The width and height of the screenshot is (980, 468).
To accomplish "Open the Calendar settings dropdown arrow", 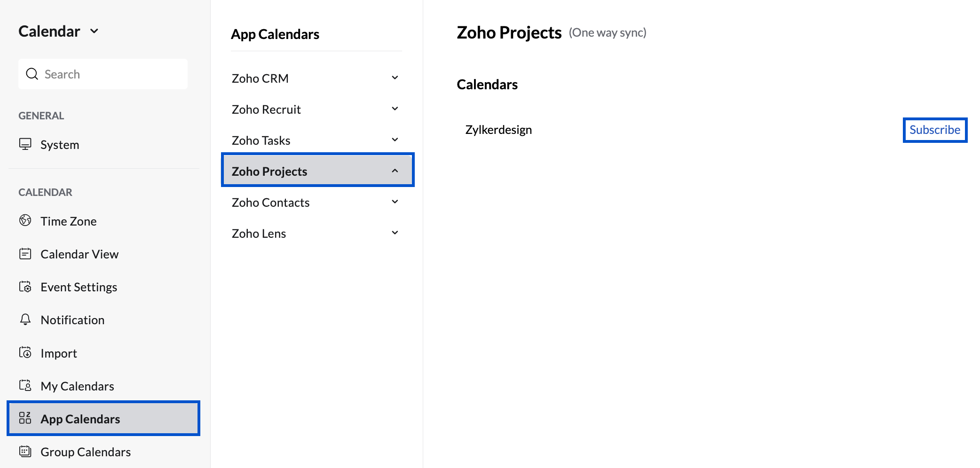I will coord(95,31).
